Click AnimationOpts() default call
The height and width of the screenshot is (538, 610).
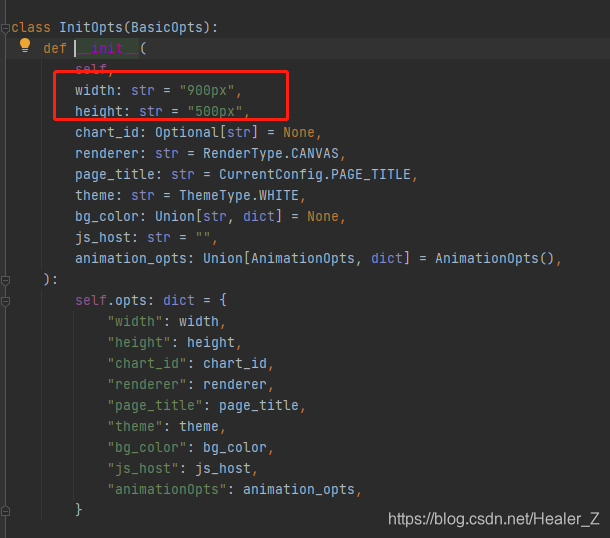pos(494,258)
